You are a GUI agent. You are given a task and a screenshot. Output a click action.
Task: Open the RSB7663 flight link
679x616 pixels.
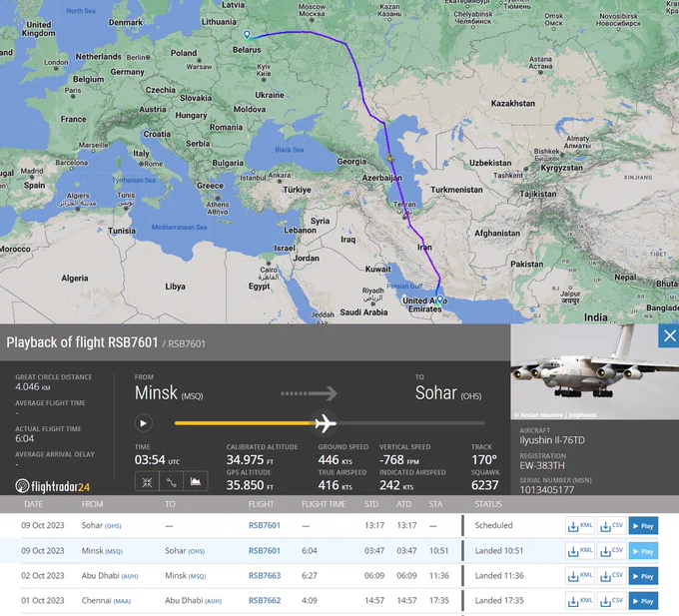(x=265, y=576)
